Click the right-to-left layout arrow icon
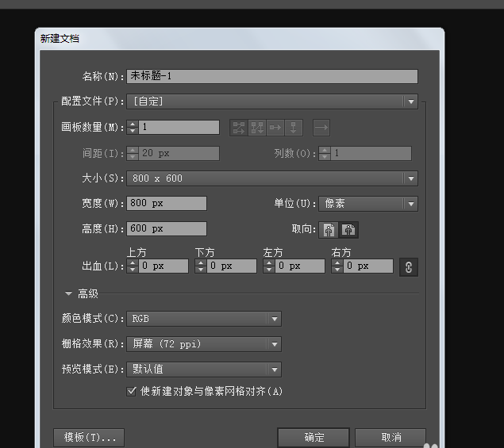Viewport: 504px width, 448px height. point(321,128)
